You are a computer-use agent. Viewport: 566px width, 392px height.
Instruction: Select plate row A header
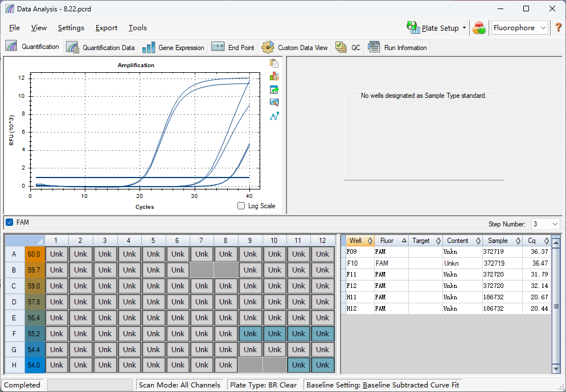tap(14, 254)
